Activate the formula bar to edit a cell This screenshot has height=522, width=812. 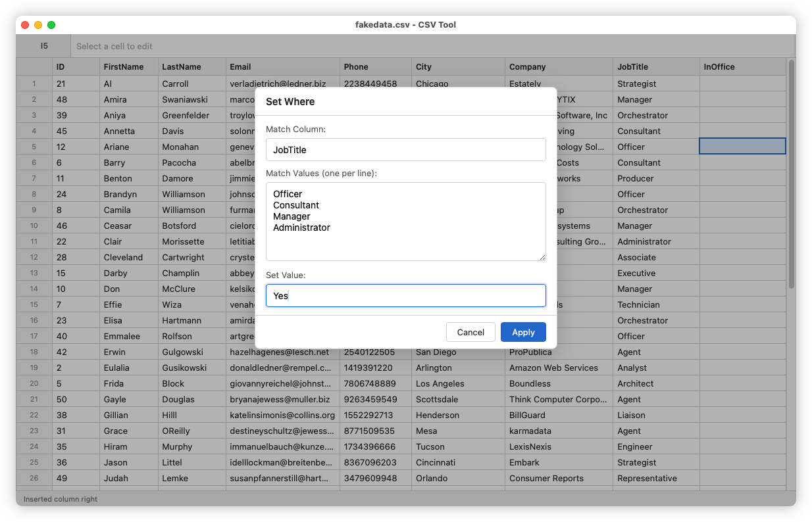(x=263, y=45)
